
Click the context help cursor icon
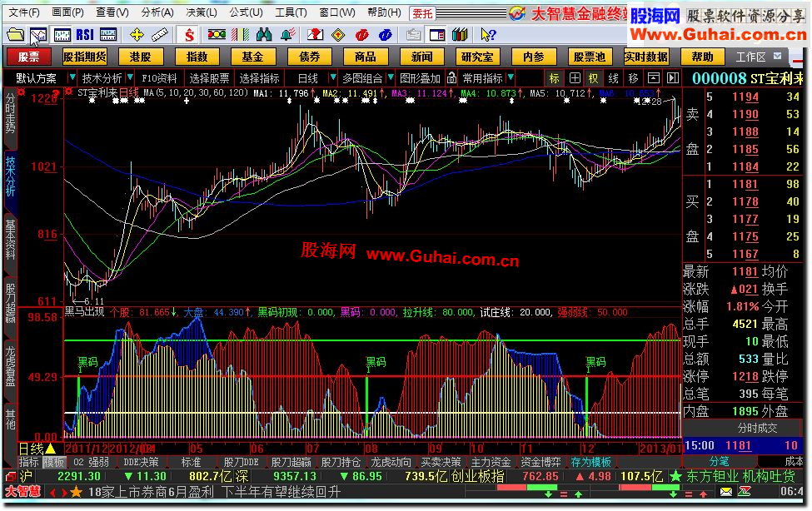pos(488,35)
